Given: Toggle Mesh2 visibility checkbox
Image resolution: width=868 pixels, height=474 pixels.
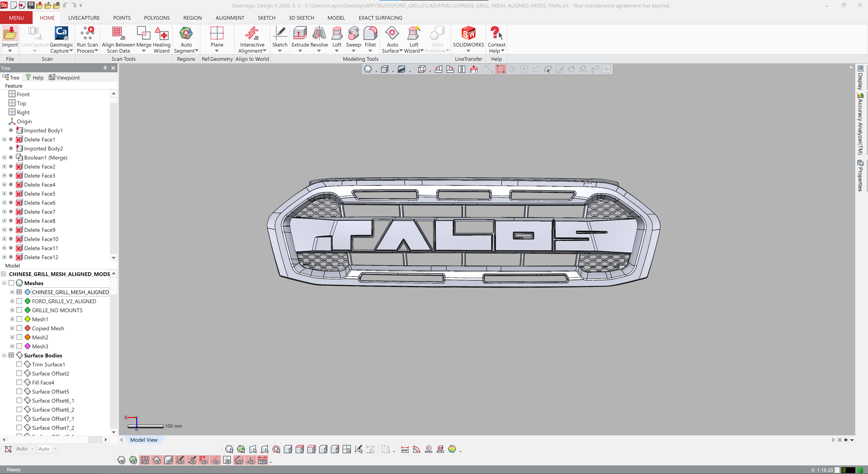Looking at the screenshot, I should 19,337.
